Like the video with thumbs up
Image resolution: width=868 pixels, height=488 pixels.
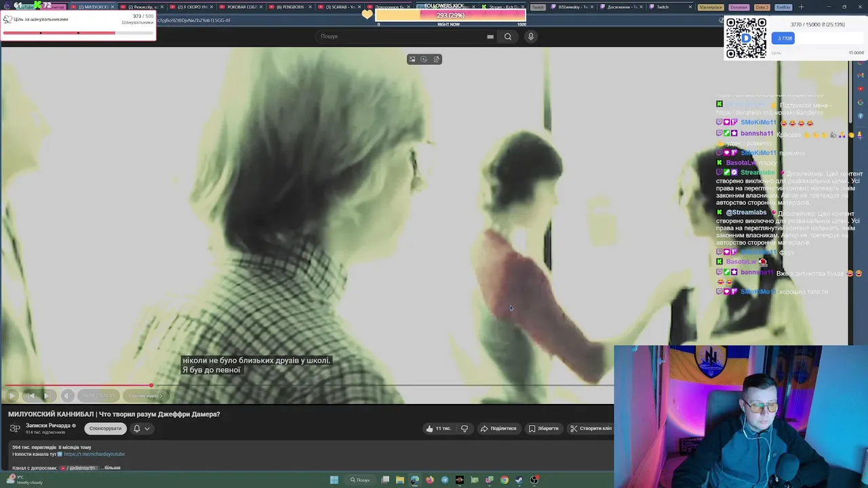coord(438,428)
